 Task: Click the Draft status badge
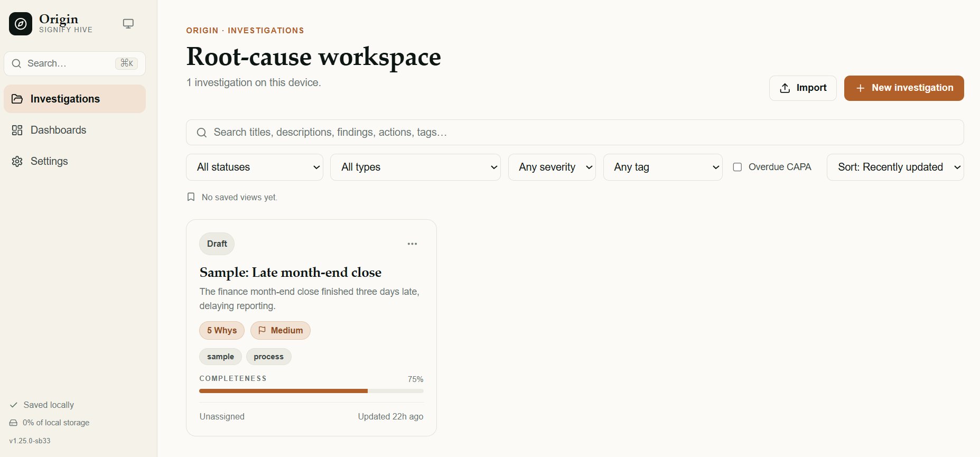coord(217,244)
